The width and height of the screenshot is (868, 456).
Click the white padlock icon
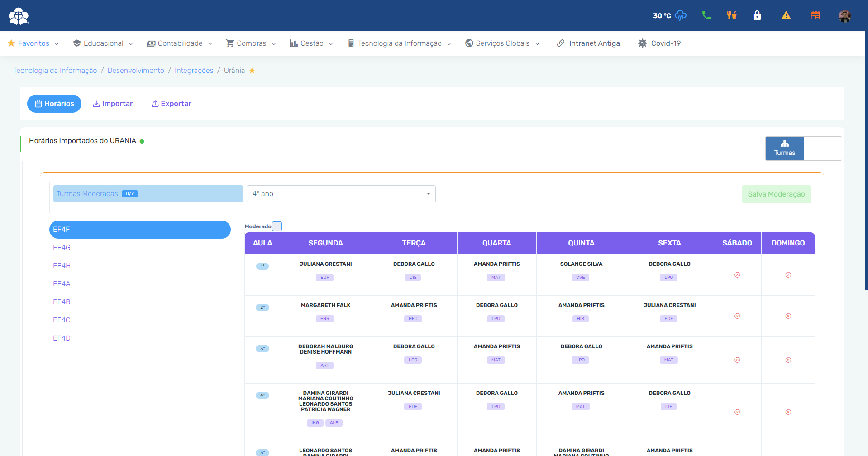pos(757,16)
